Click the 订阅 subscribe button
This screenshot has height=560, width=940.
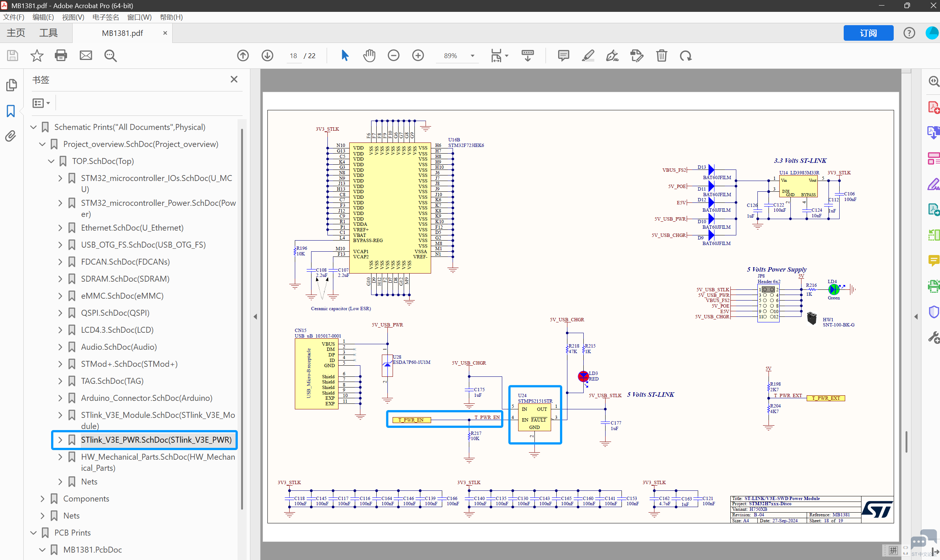(868, 33)
